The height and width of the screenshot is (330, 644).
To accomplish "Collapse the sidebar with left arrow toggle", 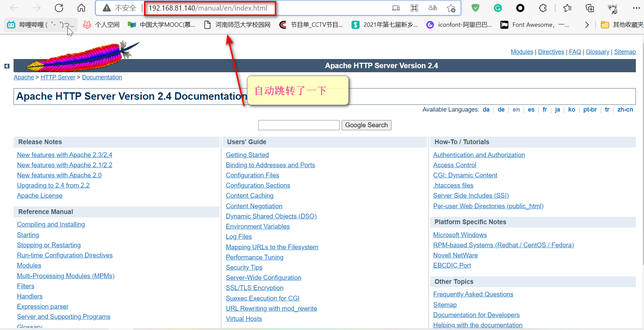I will (7, 66).
